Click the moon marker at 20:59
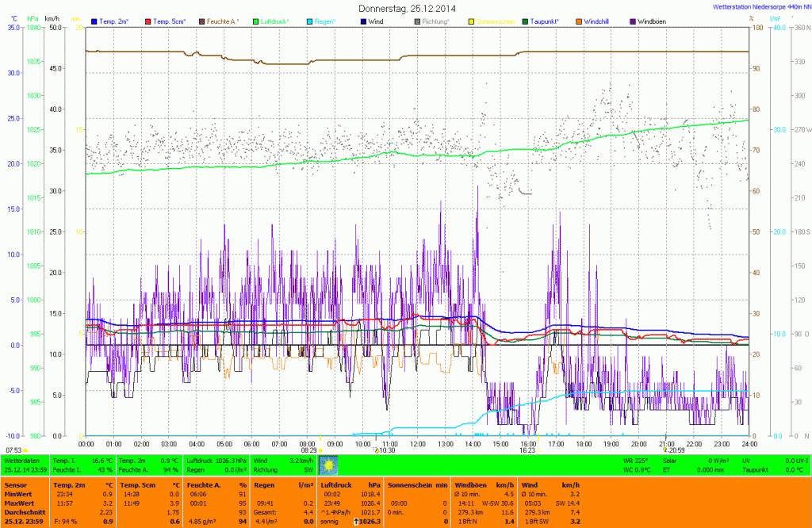The width and height of the screenshot is (812, 528). click(665, 450)
